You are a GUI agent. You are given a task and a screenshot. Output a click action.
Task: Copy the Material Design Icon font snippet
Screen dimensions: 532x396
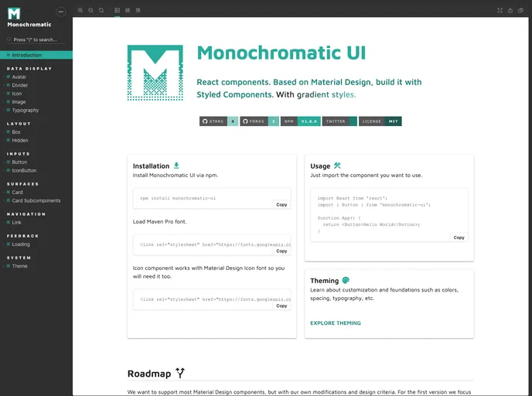click(281, 306)
